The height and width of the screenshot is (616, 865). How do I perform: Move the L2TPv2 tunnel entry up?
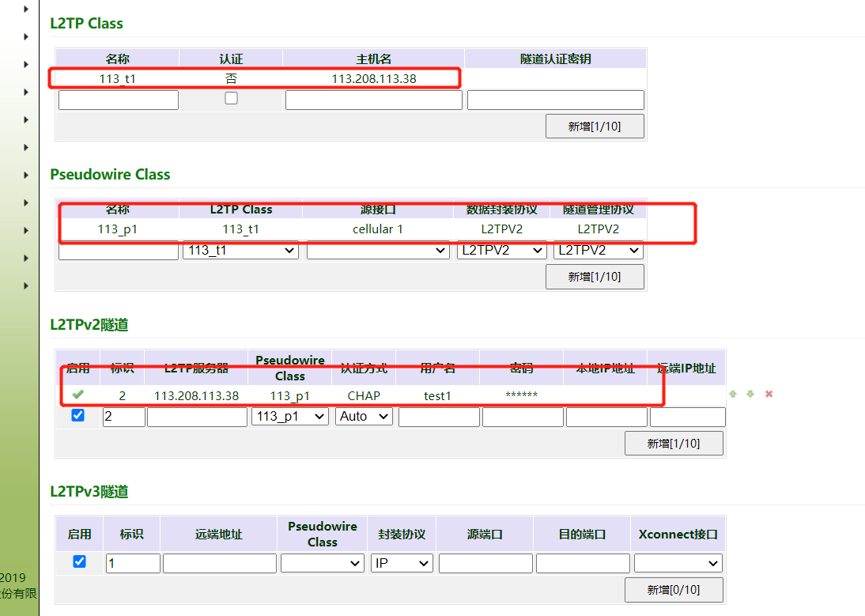[x=733, y=394]
